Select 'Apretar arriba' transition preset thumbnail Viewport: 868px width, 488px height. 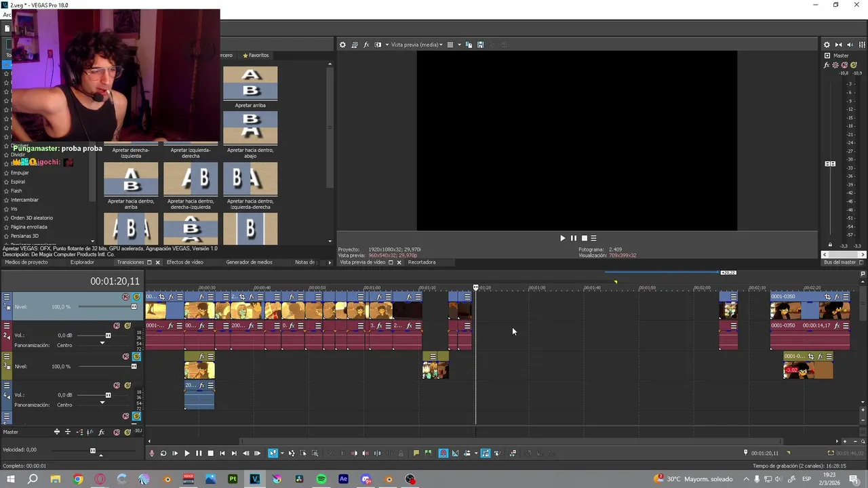[250, 83]
